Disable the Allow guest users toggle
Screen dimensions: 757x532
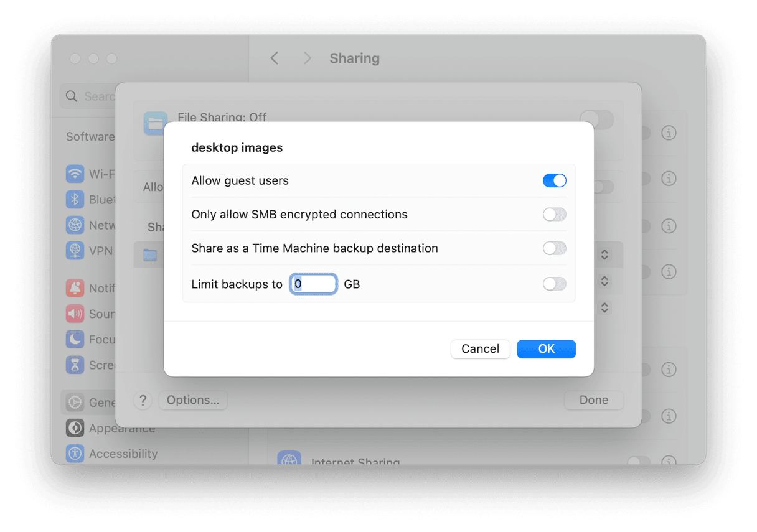554,180
